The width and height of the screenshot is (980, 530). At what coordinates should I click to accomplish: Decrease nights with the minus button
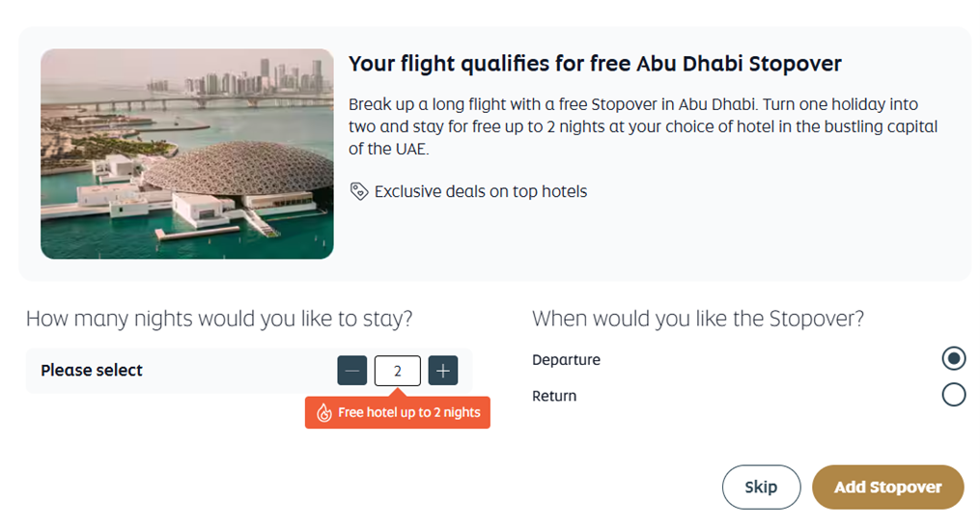[352, 371]
